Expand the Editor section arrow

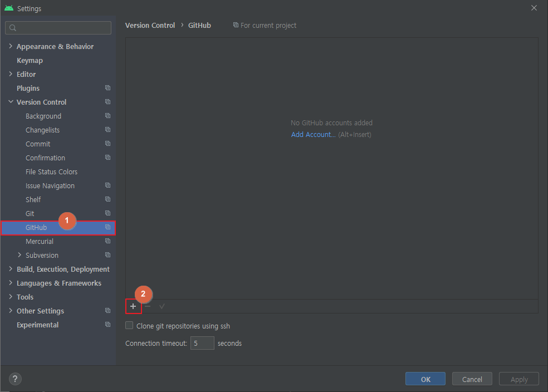tap(11, 74)
